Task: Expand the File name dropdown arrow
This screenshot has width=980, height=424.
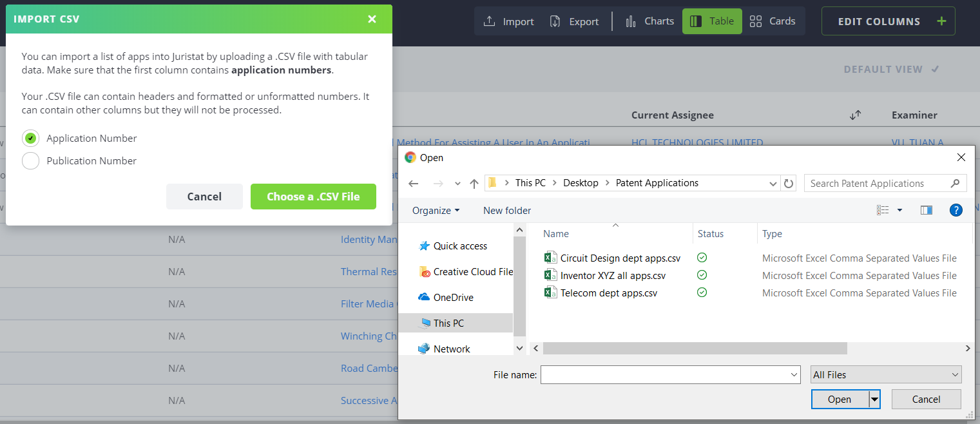Action: [x=794, y=374]
